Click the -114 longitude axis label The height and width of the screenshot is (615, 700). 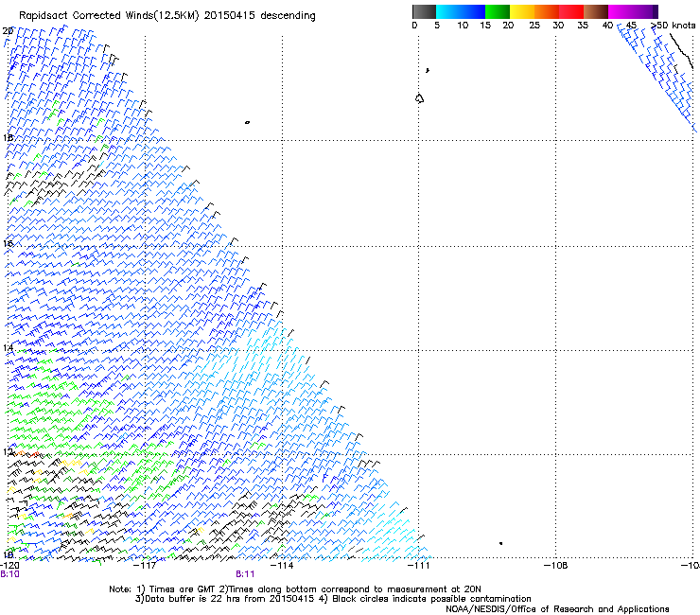pos(283,565)
